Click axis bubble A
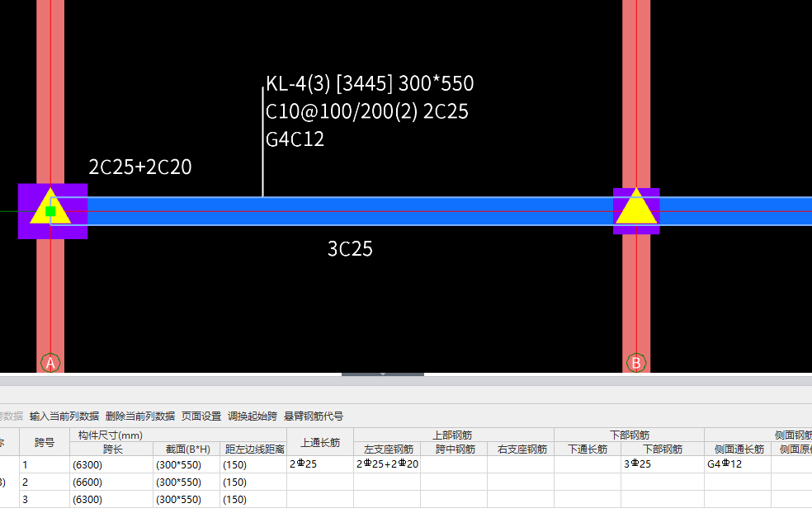 (x=50, y=363)
